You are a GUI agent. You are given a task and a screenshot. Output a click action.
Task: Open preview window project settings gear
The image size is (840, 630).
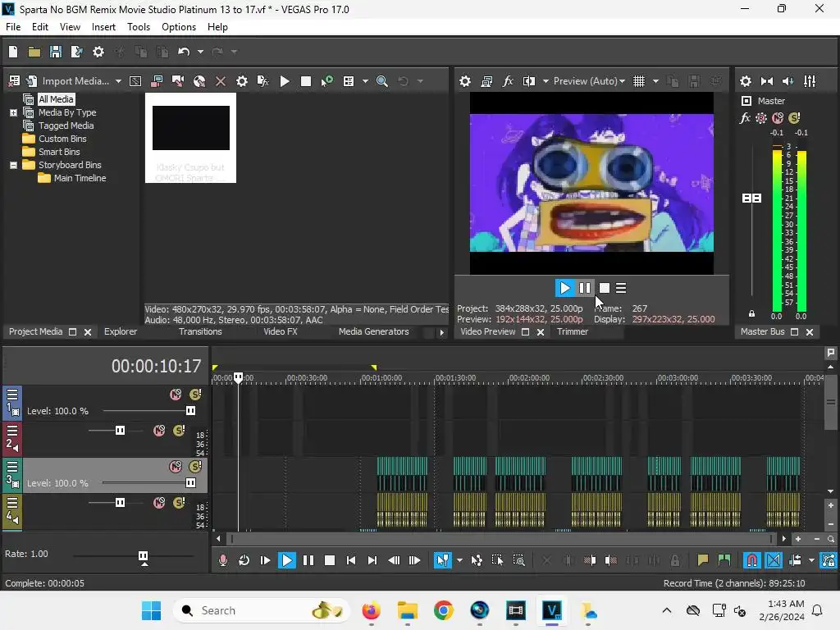465,81
